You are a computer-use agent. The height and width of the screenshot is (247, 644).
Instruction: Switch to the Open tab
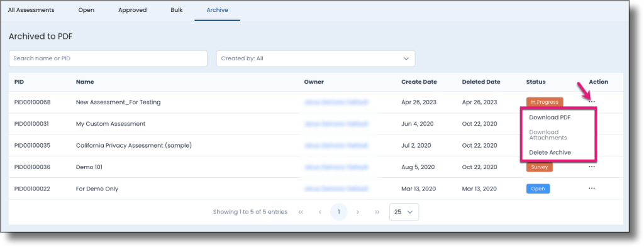click(x=86, y=10)
